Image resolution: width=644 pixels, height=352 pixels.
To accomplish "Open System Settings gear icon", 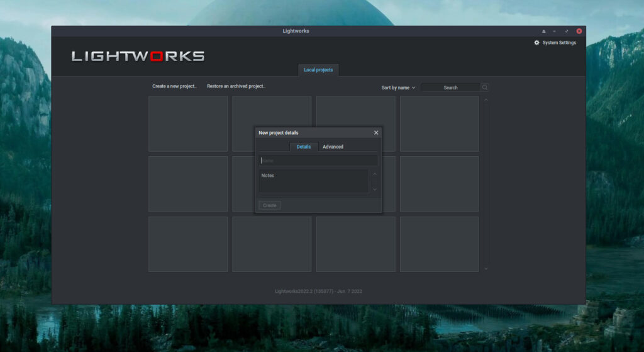I will click(x=536, y=43).
